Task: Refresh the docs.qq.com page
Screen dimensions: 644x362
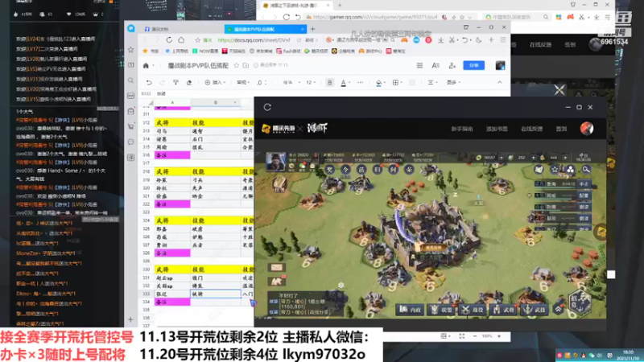Action: [x=169, y=40]
